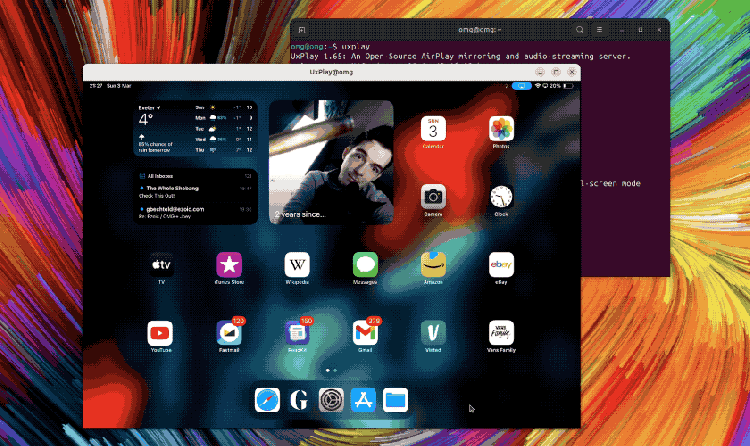Click the uxplay command text in terminal

(x=356, y=46)
